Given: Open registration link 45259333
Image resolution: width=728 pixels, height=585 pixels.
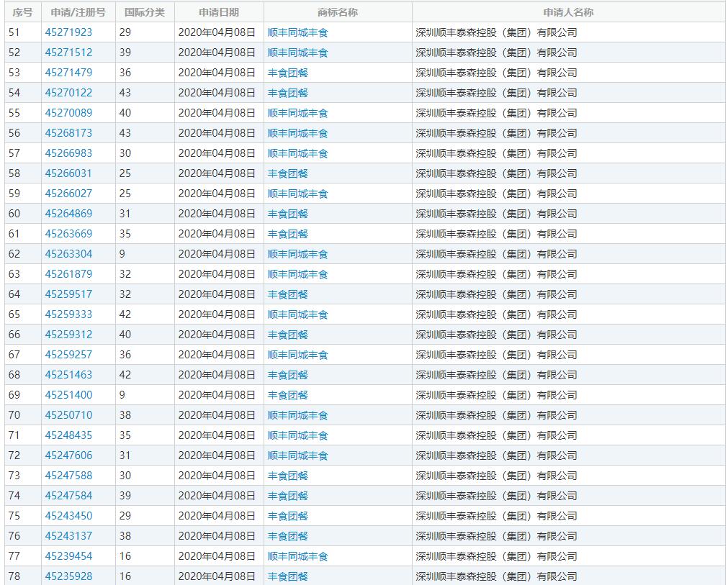Looking at the screenshot, I should click(68, 314).
